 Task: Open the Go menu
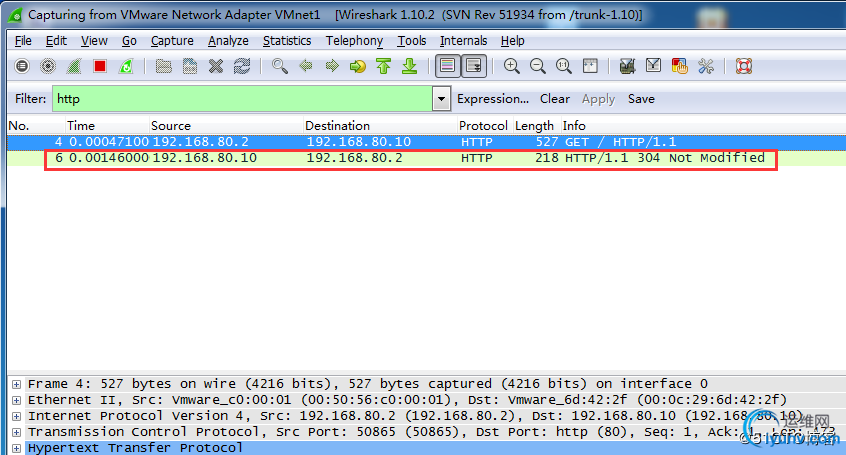(129, 41)
